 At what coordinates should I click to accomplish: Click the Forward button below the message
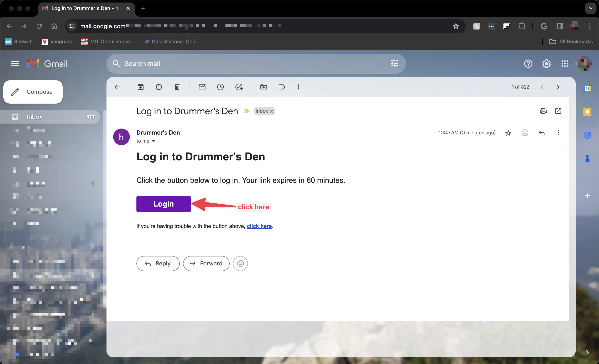point(206,264)
